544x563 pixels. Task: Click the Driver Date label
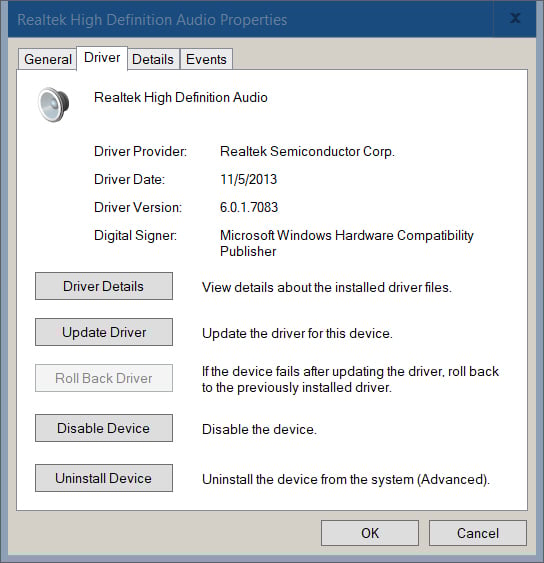click(x=129, y=179)
